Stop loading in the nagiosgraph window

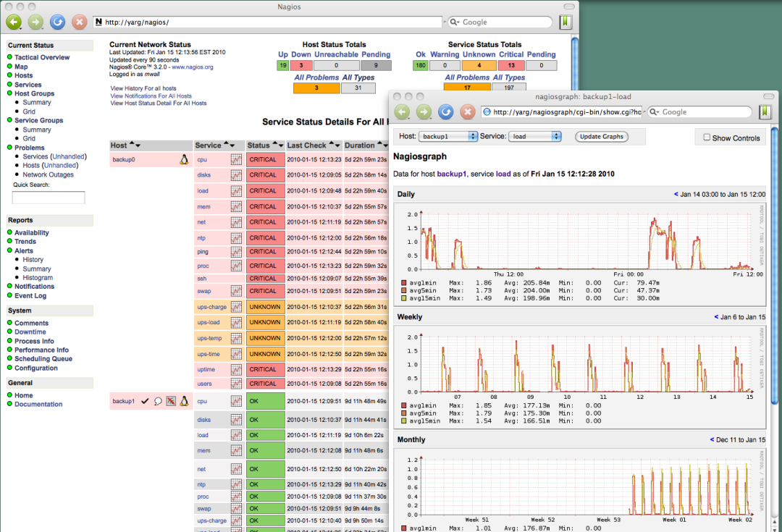click(467, 111)
